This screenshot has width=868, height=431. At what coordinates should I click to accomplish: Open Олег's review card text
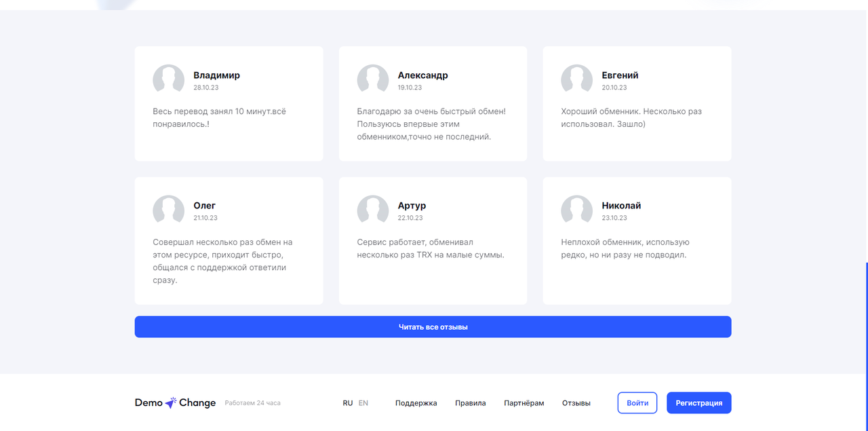[222, 261]
